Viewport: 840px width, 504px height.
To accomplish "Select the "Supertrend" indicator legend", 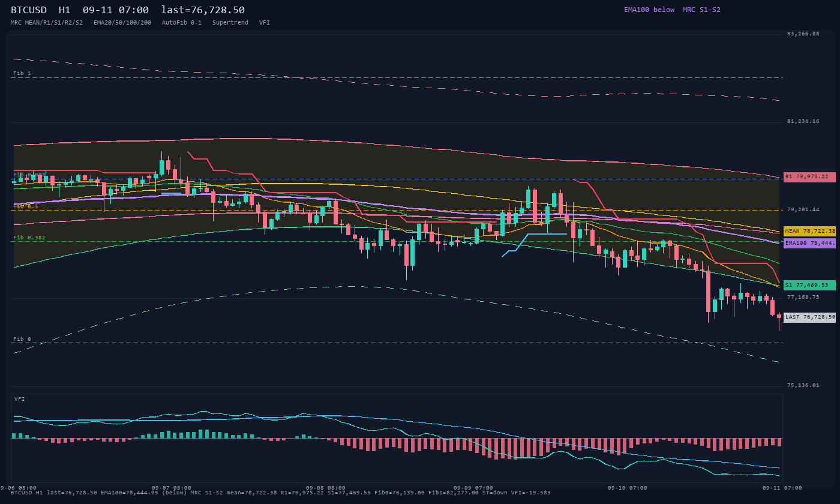I will tap(230, 23).
